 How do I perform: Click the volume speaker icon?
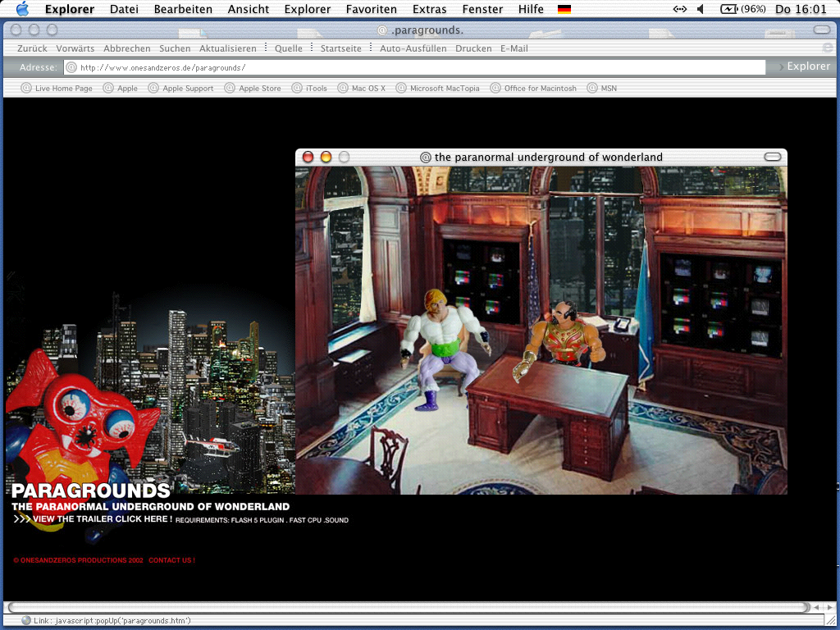coord(701,9)
